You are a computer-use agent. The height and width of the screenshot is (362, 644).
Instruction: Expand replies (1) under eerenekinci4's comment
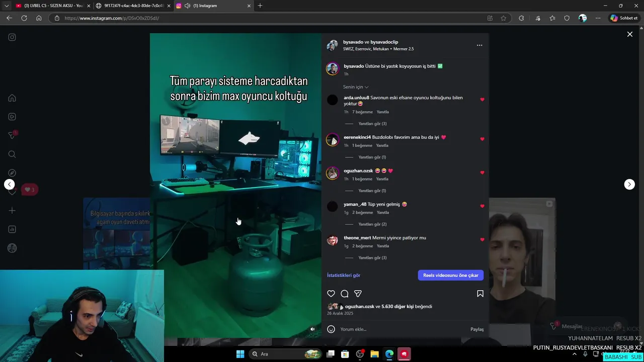372,157
